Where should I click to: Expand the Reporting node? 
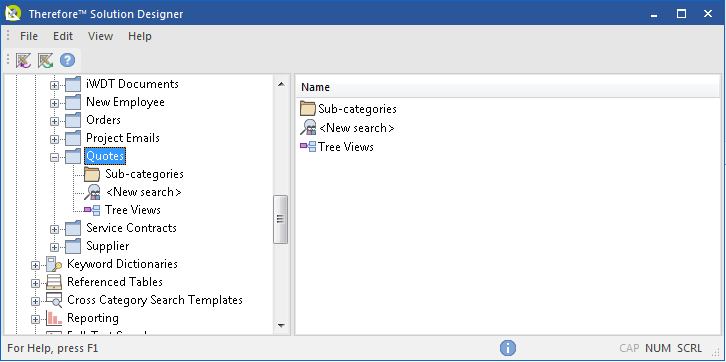(36, 320)
